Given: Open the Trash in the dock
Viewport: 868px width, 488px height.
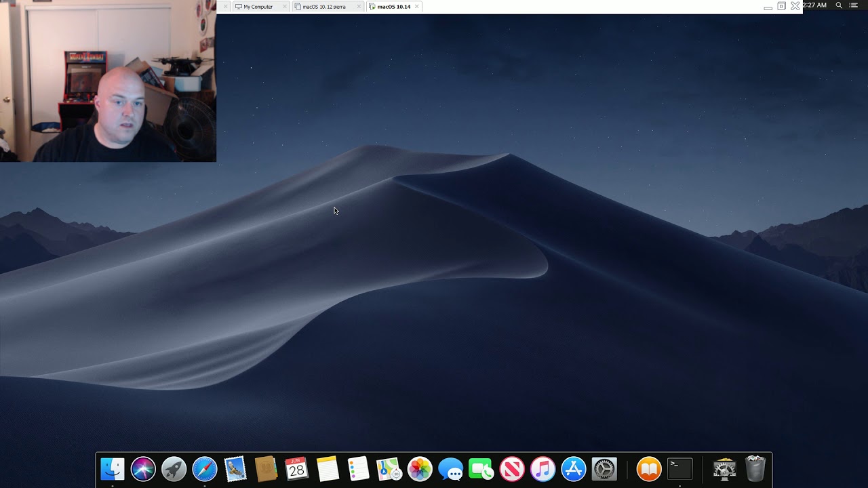Looking at the screenshot, I should pos(755,469).
